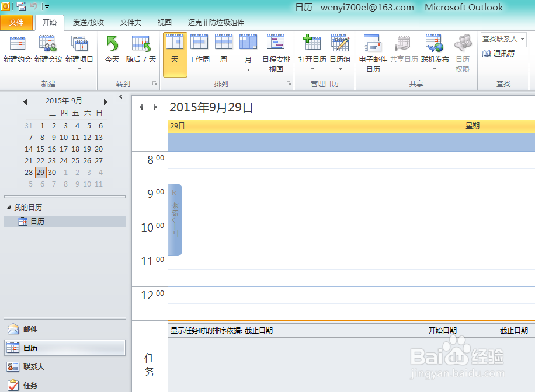
Task: Select the 迈克菲防垃圾组件 tab
Action: 216,23
